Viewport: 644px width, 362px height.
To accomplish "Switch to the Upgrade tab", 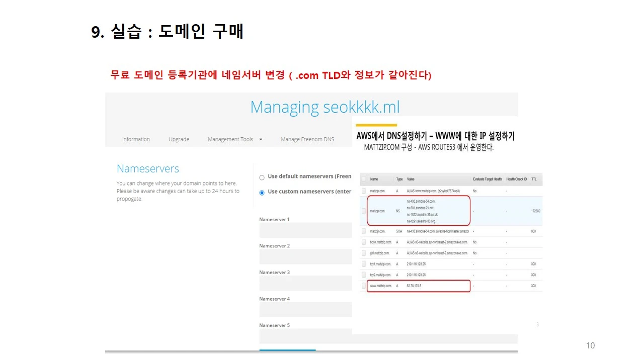I will pyautogui.click(x=179, y=139).
